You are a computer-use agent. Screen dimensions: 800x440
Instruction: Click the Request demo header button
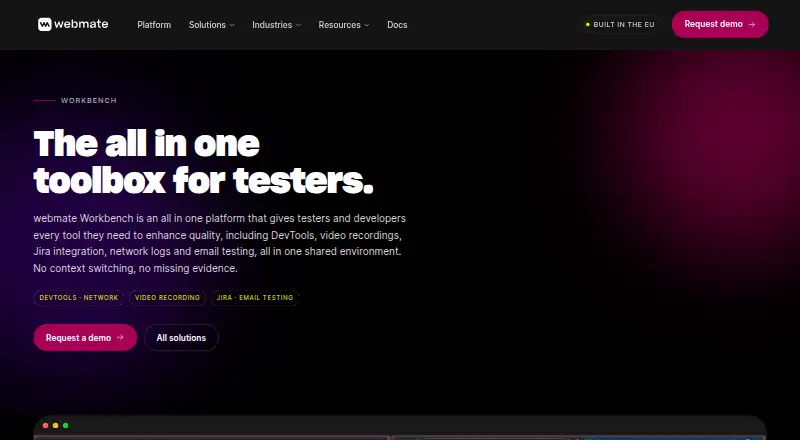(720, 24)
